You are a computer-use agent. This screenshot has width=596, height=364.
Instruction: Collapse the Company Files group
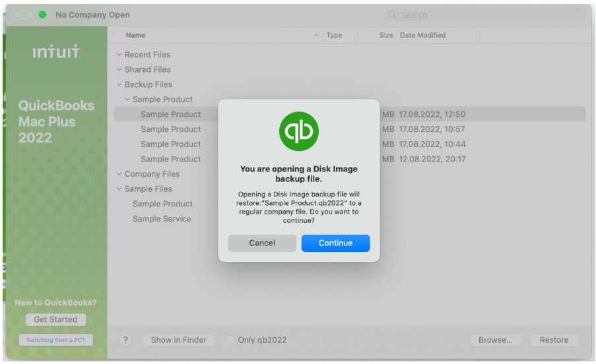(119, 174)
